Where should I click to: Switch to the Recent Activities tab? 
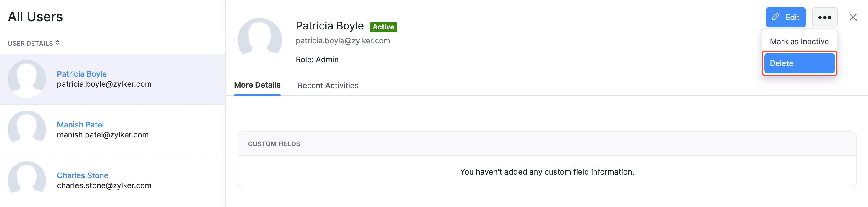click(328, 86)
